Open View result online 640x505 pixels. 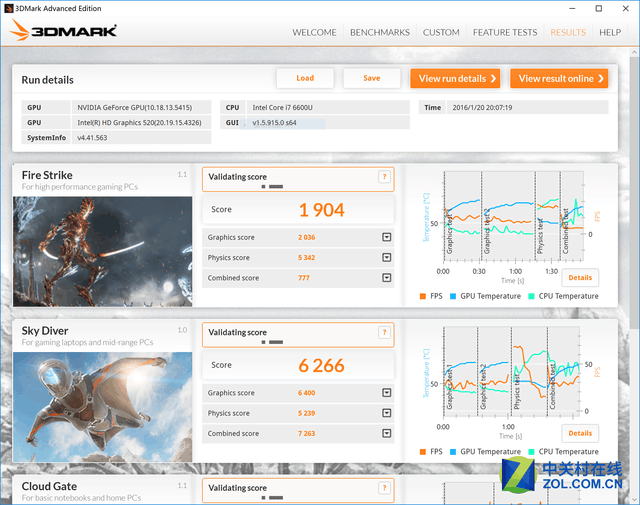point(559,78)
